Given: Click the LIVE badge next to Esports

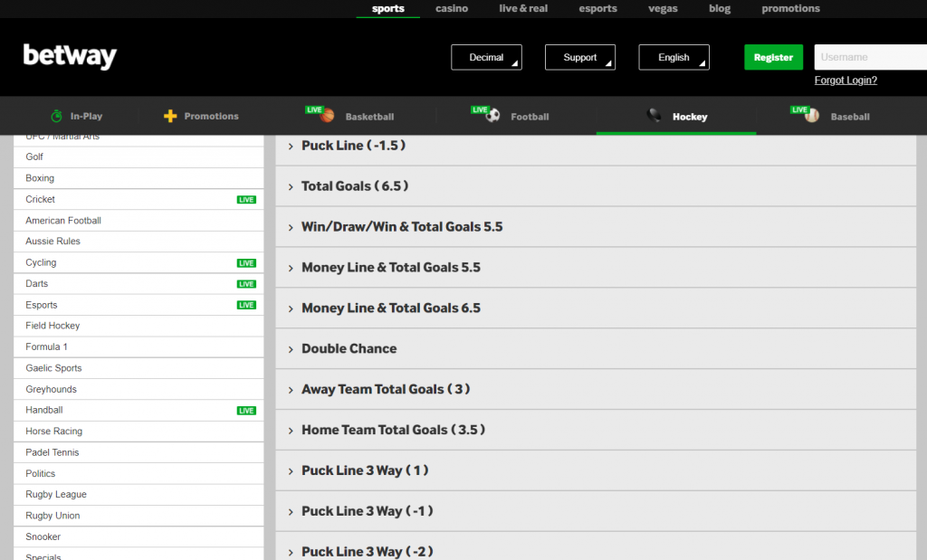Looking at the screenshot, I should click(246, 305).
